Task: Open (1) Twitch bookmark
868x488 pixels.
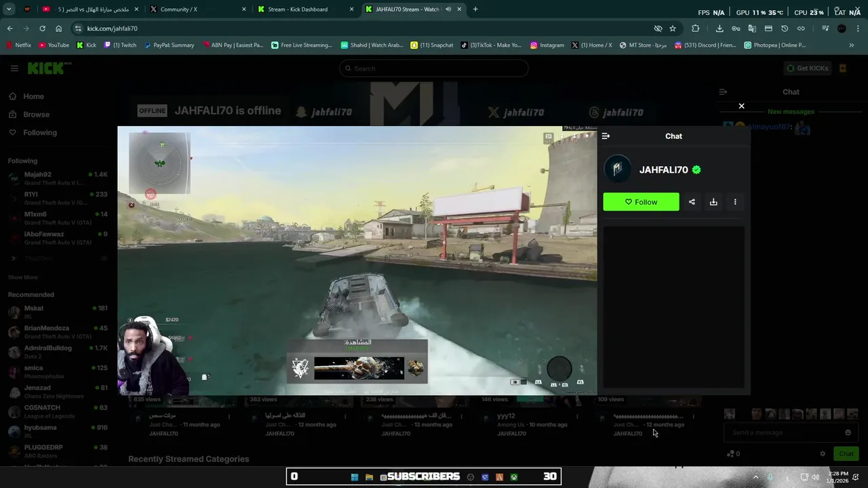Action: [x=120, y=45]
